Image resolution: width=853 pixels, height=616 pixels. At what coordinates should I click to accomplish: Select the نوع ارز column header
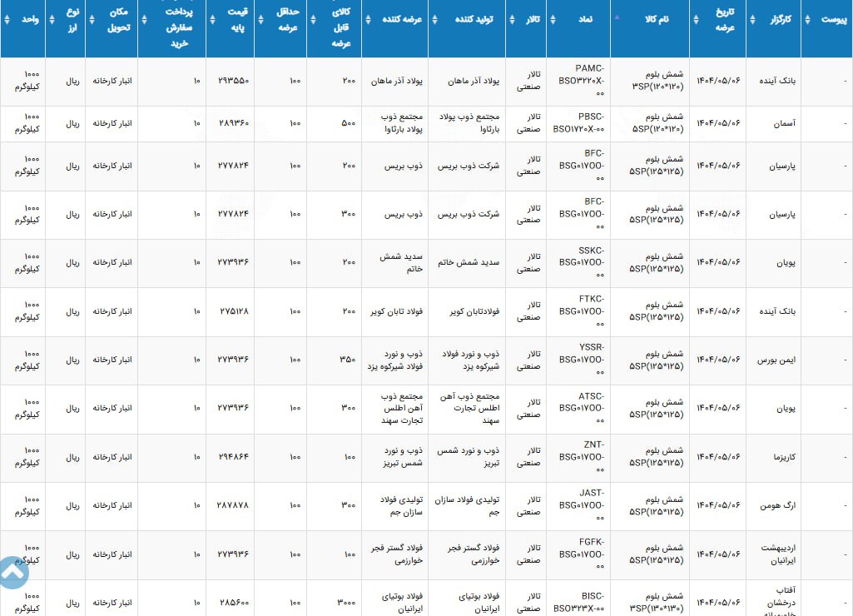tap(70, 18)
